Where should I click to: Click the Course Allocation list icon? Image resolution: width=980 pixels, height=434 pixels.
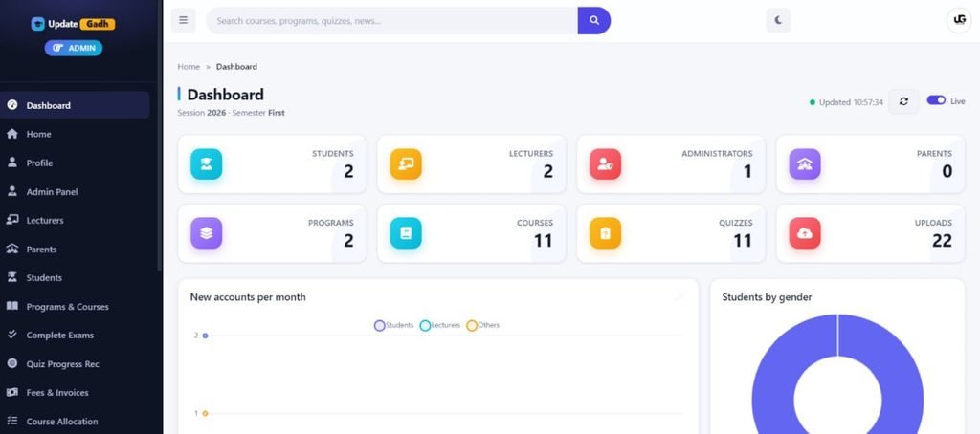(11, 421)
